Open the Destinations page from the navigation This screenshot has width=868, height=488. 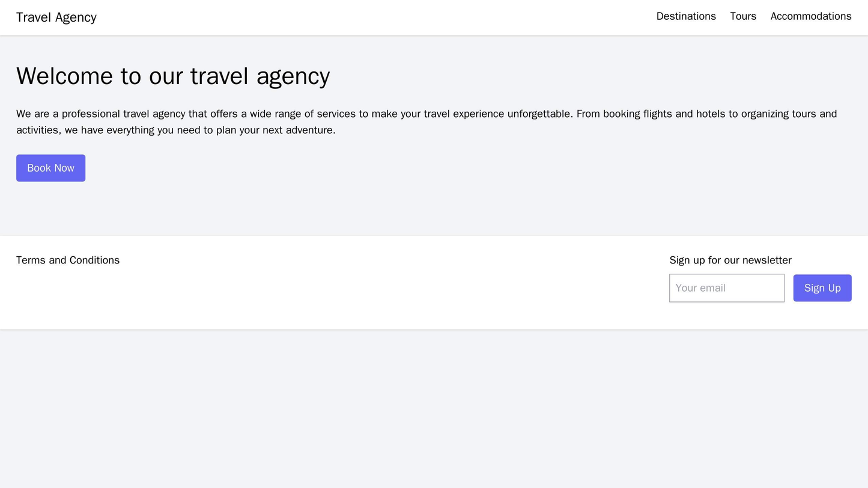pyautogui.click(x=685, y=16)
